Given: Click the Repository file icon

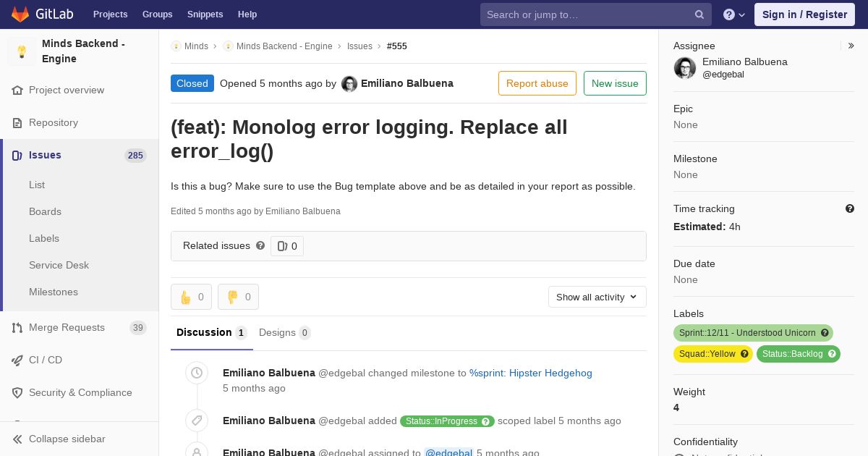Looking at the screenshot, I should click(x=17, y=123).
